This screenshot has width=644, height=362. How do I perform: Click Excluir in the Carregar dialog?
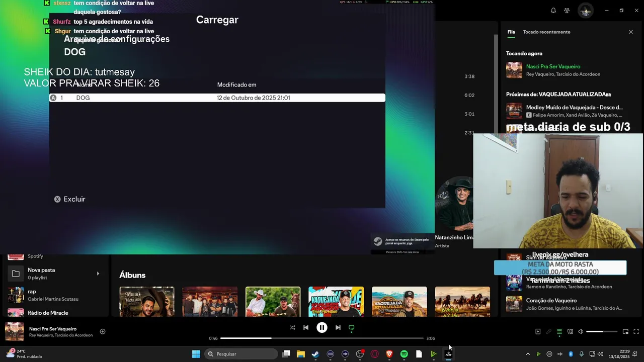tap(70, 199)
